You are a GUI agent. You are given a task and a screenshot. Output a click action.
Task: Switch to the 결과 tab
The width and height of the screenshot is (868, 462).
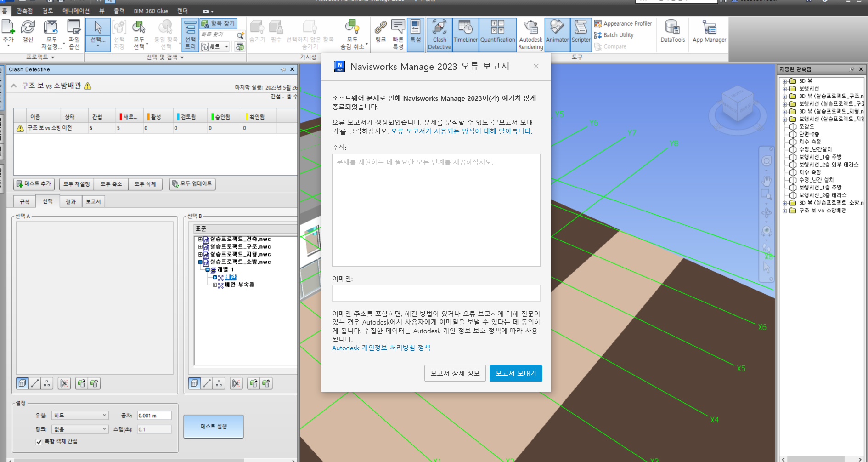(x=70, y=201)
